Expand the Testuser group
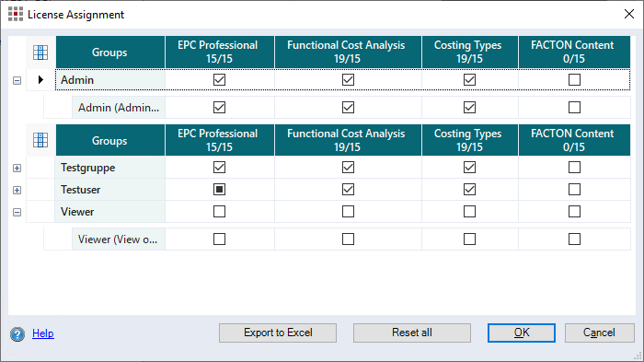Screen dimensions: 644x362 [x=17, y=190]
